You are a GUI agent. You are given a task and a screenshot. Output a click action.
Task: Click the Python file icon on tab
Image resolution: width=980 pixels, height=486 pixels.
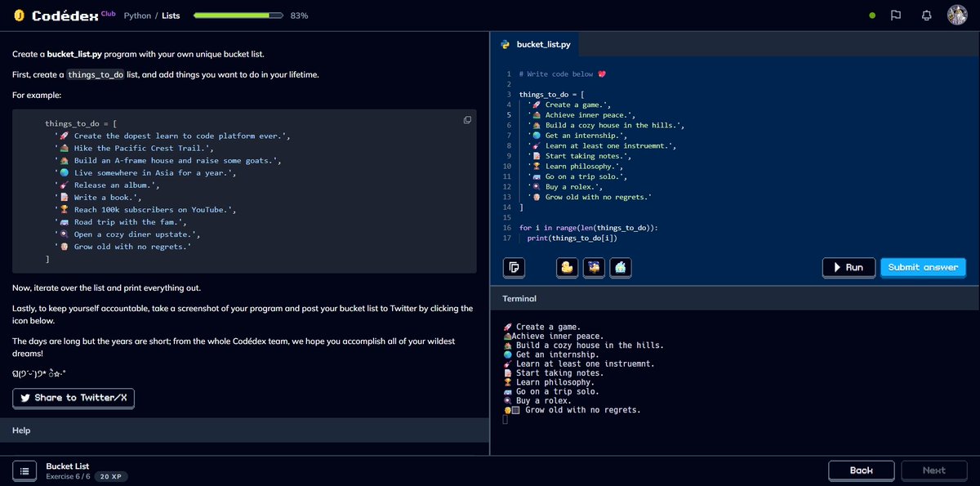click(x=506, y=45)
